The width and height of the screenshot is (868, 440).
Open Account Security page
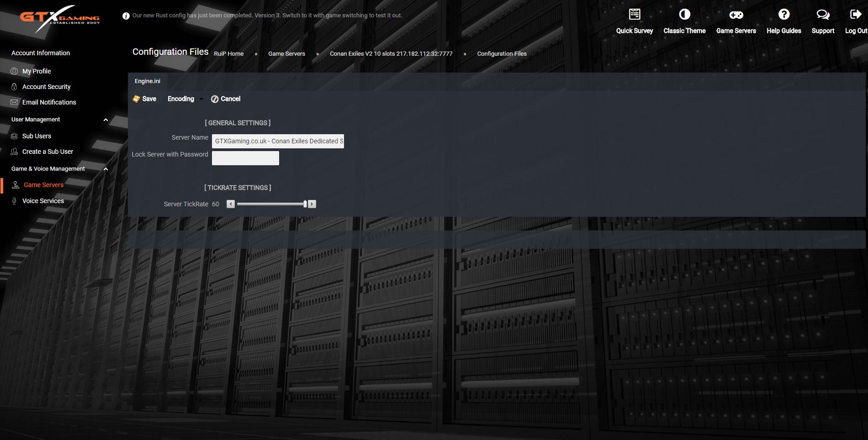(x=47, y=87)
